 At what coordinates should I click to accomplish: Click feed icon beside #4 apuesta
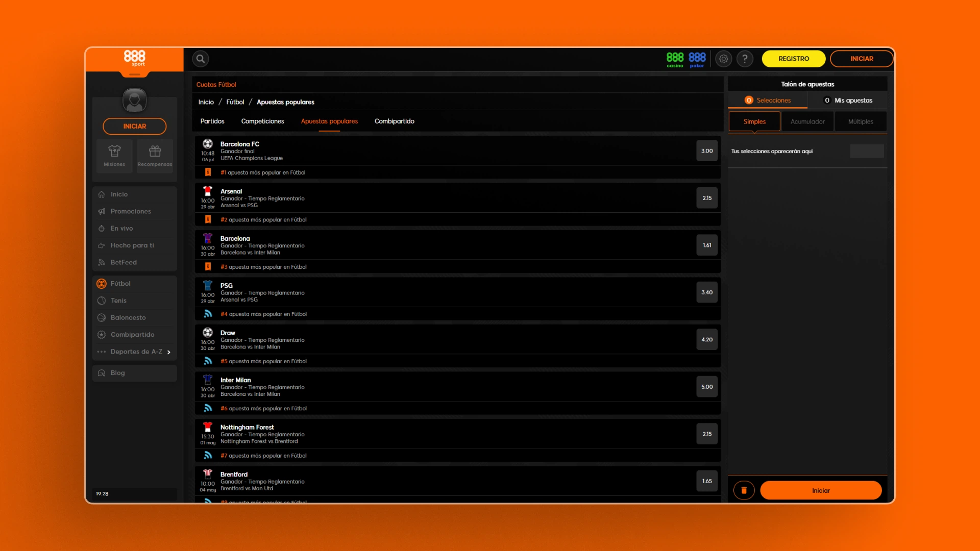tap(208, 314)
